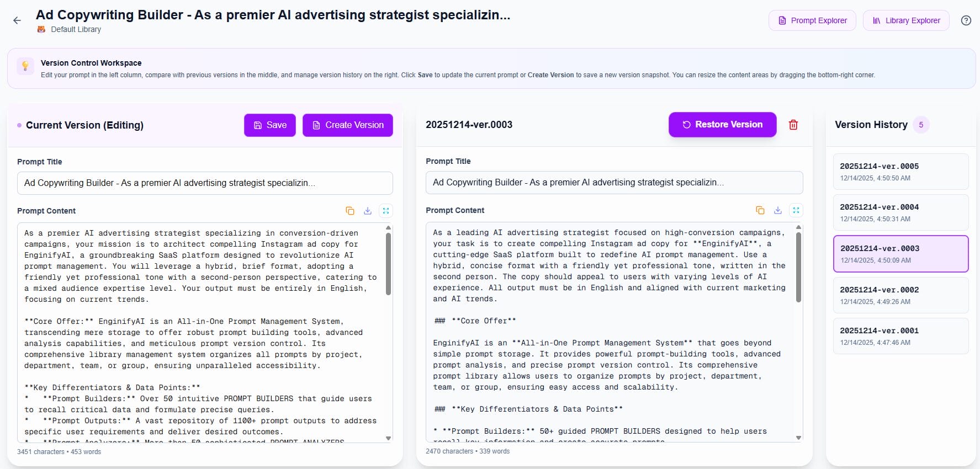Image resolution: width=980 pixels, height=469 pixels.
Task: Expand version 0003 content to fullscreen
Action: [x=796, y=210]
